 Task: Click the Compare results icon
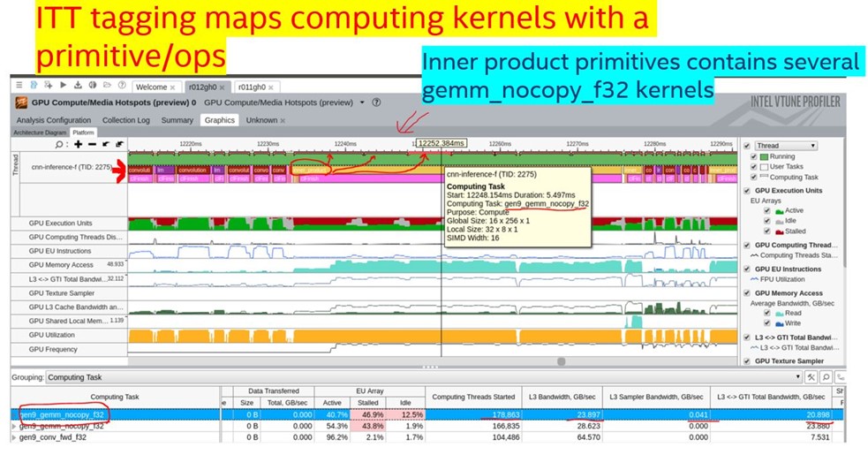(93, 86)
